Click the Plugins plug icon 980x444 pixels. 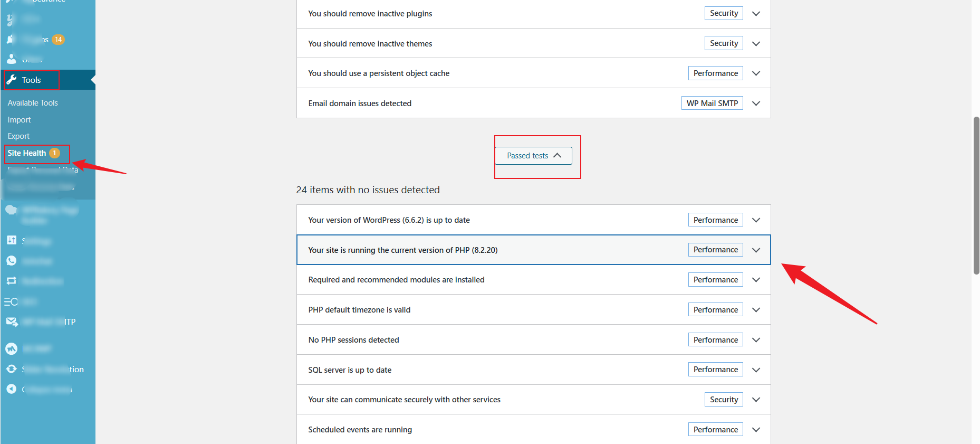11,40
